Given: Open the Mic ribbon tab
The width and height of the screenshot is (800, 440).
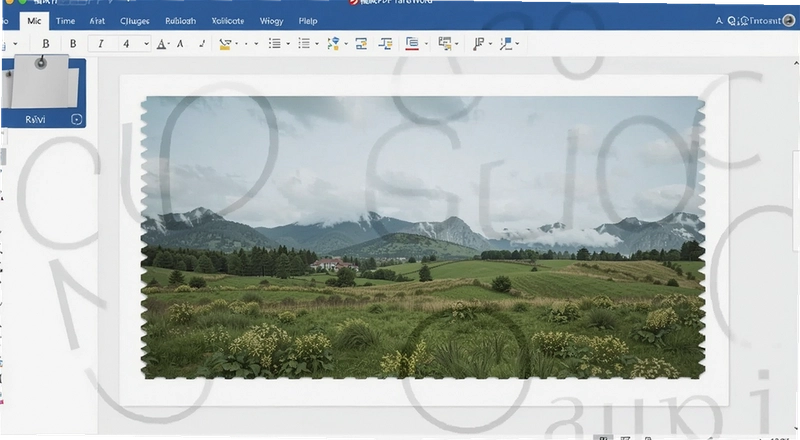Looking at the screenshot, I should pyautogui.click(x=34, y=21).
